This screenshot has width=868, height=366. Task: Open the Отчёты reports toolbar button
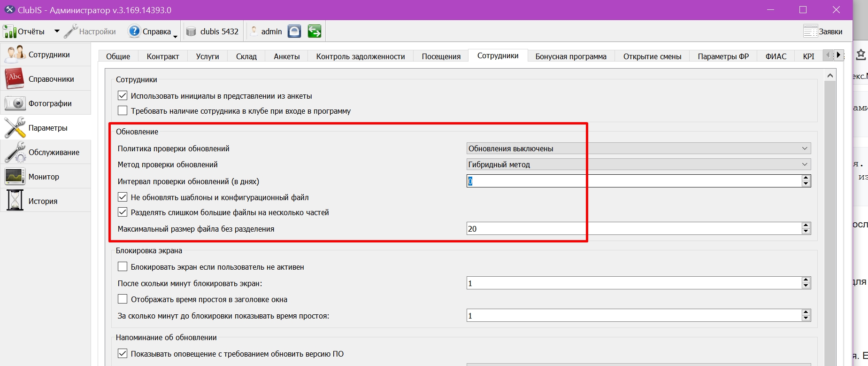24,31
